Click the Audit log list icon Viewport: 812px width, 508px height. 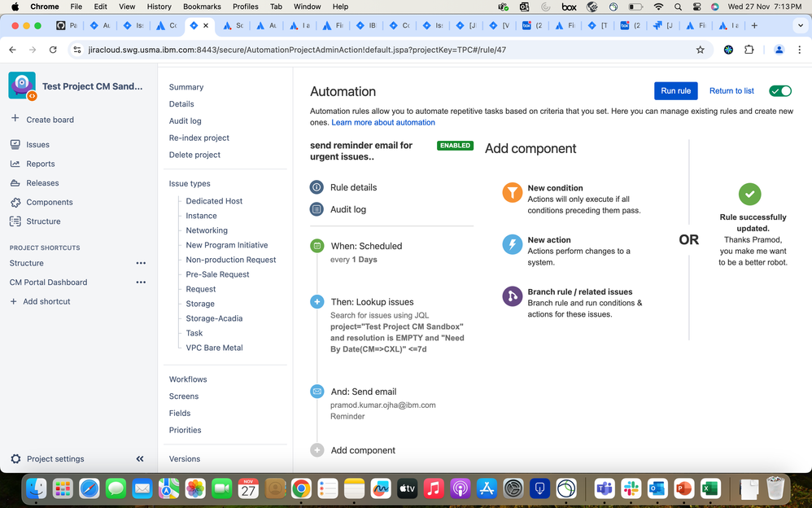point(317,209)
